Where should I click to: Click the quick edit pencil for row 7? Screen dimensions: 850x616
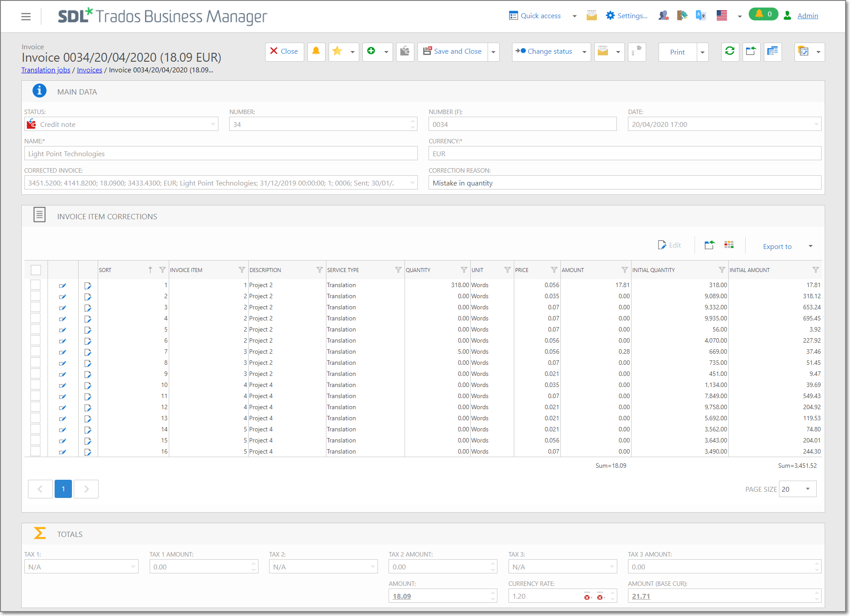click(x=63, y=352)
